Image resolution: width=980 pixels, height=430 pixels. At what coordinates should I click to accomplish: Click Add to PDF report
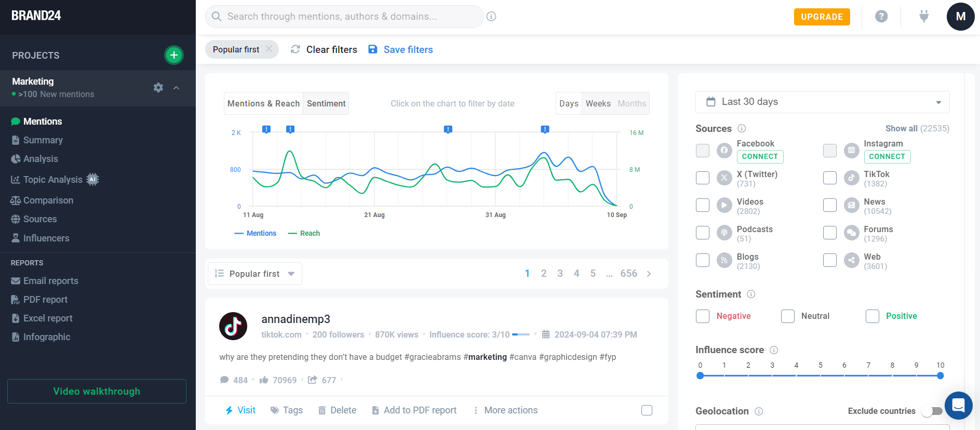414,410
